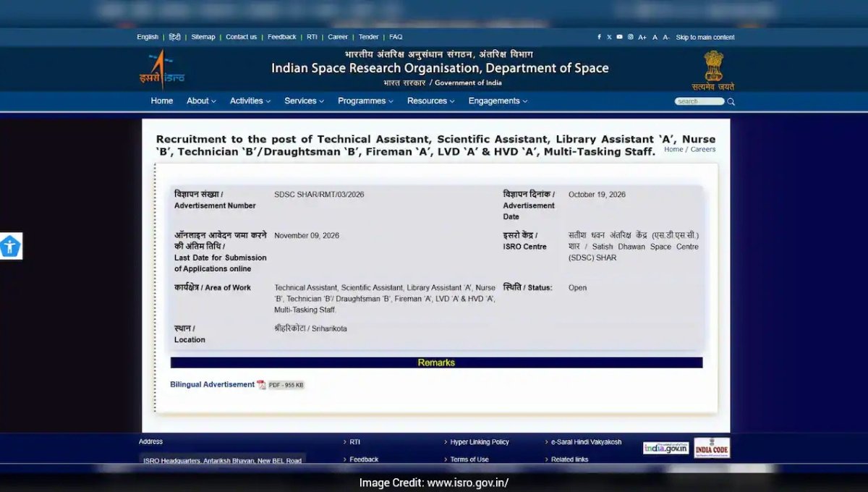
Task: Click advertisement number SDSC SHAR/RMT/03/2026
Action: 319,195
